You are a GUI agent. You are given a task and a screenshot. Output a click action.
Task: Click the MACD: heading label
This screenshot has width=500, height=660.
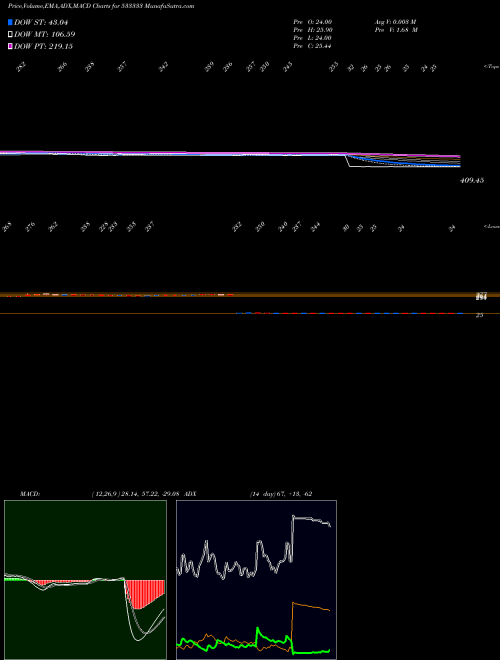(x=30, y=494)
